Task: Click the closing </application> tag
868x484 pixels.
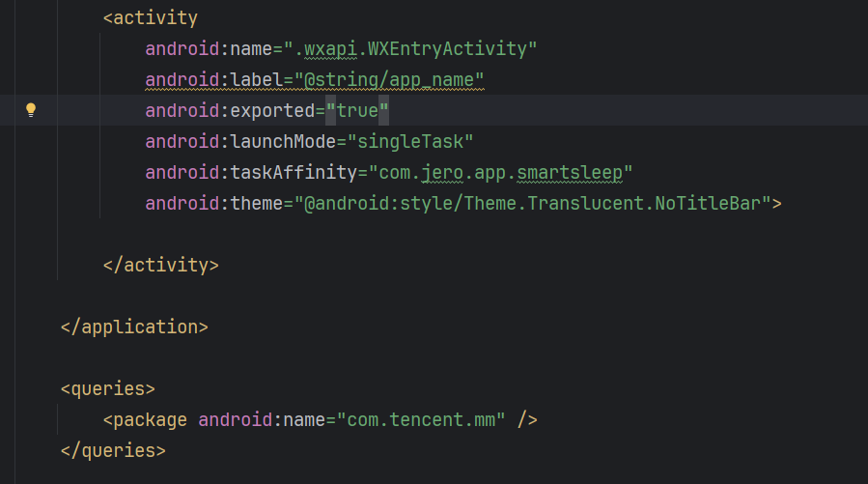Action: (134, 327)
